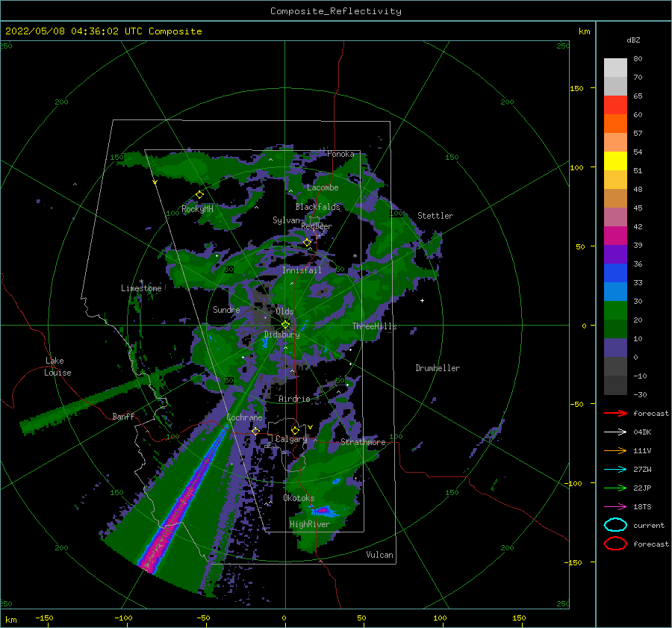Click the radar site diamond at map center
The height and width of the screenshot is (628, 672).
pos(285,325)
